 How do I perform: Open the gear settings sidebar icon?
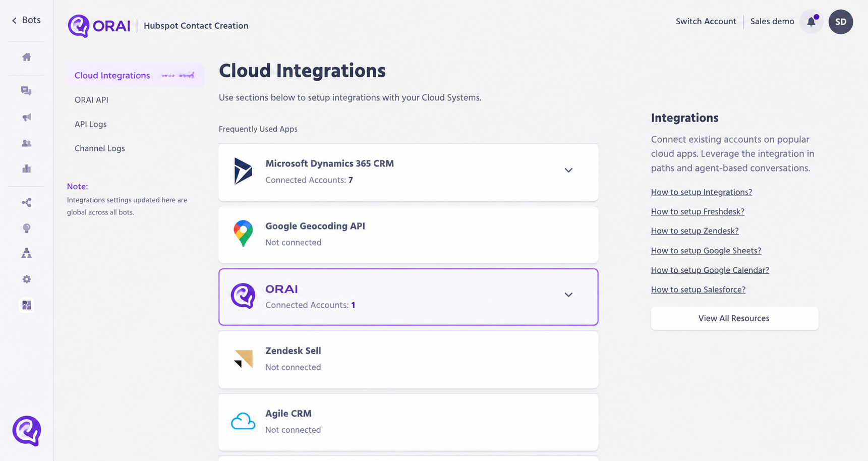coord(27,279)
